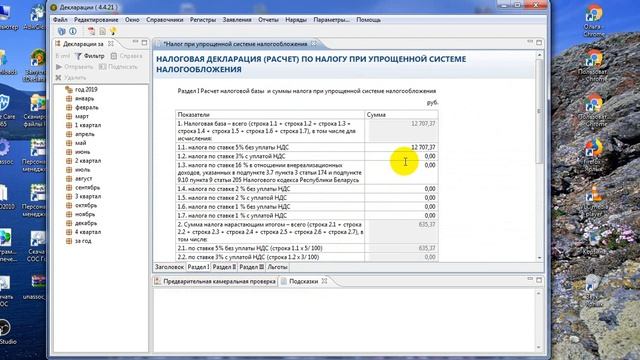Click the light bulb hints toolbar icon
Image resolution: width=640 pixels, height=360 pixels.
[x=113, y=31]
